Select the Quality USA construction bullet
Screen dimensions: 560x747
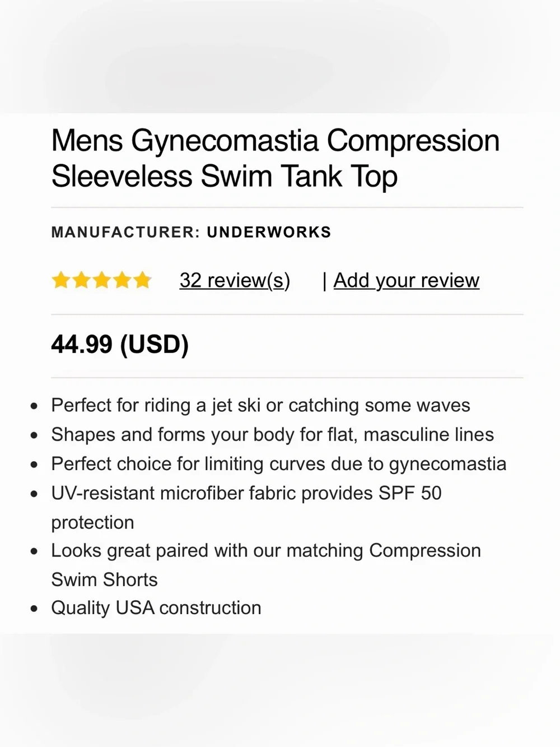156,608
